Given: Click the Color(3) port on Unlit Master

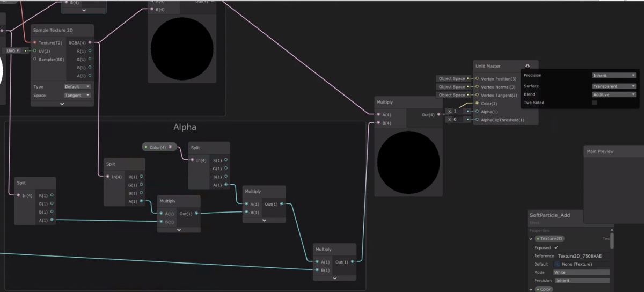Looking at the screenshot, I should 477,103.
